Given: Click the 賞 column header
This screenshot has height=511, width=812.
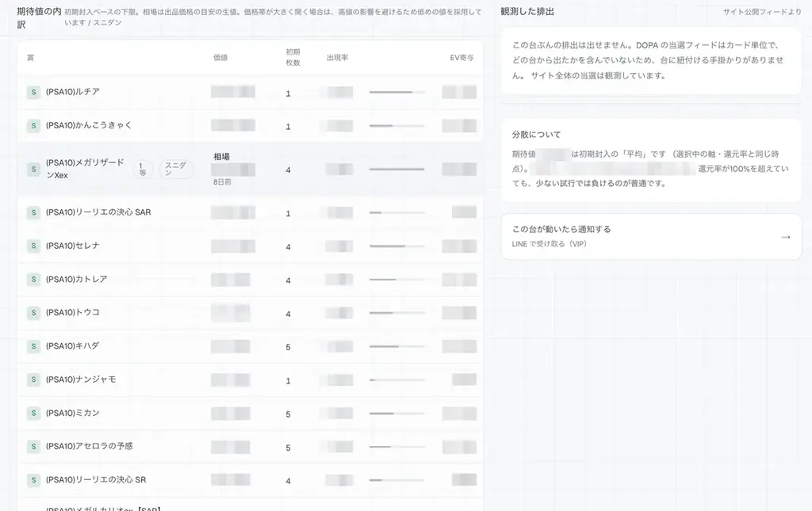Looking at the screenshot, I should pyautogui.click(x=31, y=57).
